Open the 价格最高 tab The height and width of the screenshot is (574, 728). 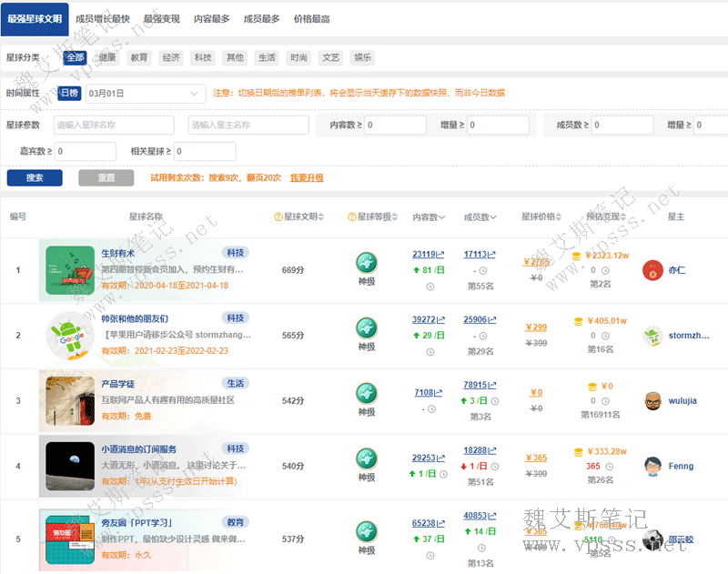pos(312,18)
